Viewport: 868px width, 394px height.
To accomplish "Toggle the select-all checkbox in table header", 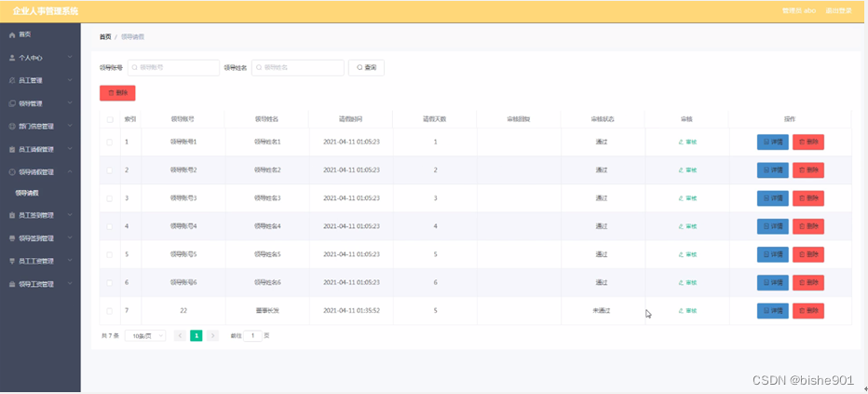I will pos(110,119).
